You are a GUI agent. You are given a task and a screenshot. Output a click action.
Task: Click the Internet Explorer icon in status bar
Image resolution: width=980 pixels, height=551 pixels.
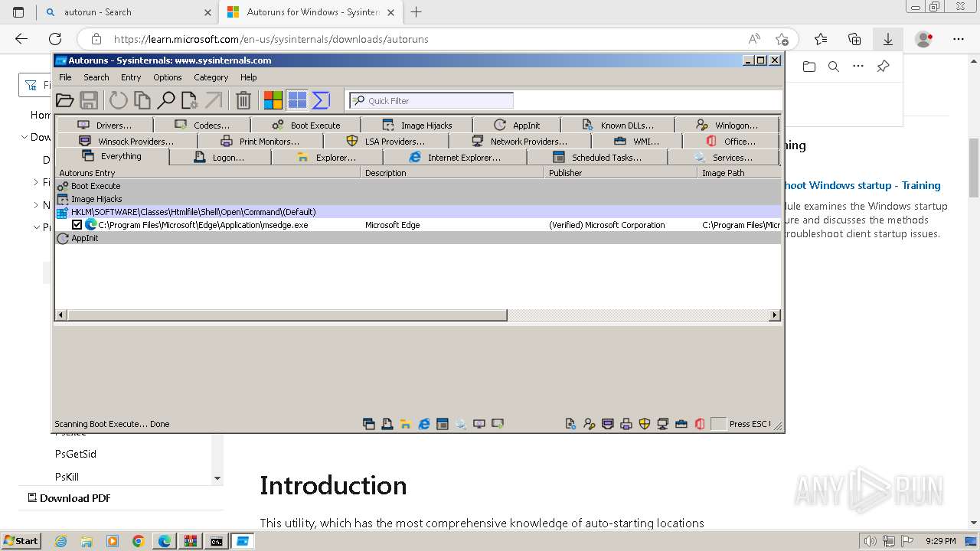(x=424, y=424)
